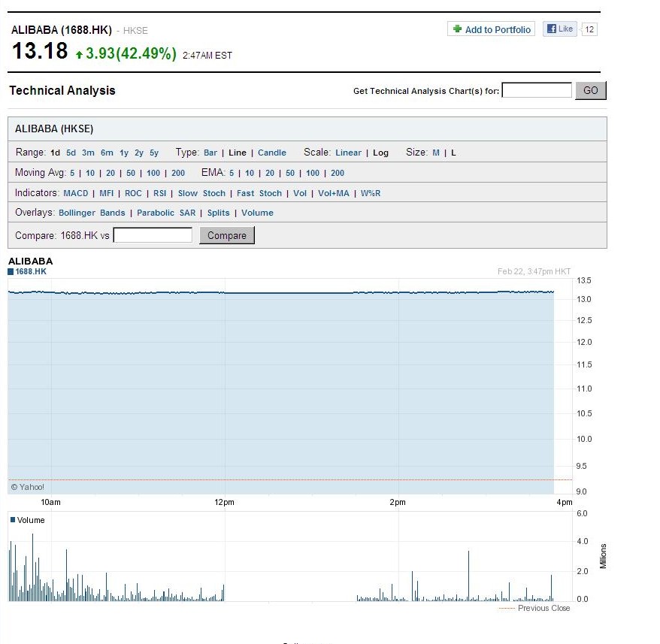660x644 pixels.
Task: Add EMA 5 to chart
Action: tap(232, 173)
